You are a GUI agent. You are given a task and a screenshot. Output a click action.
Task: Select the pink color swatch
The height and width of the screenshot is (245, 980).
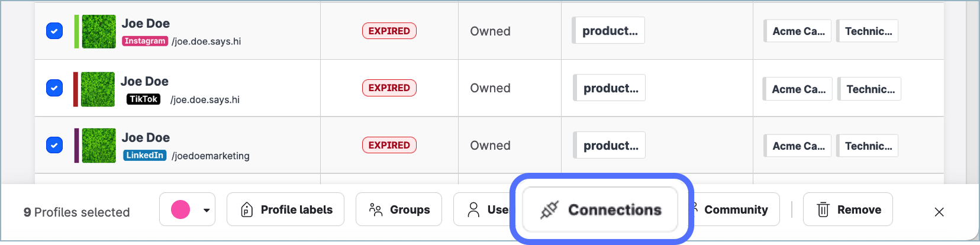pyautogui.click(x=180, y=209)
